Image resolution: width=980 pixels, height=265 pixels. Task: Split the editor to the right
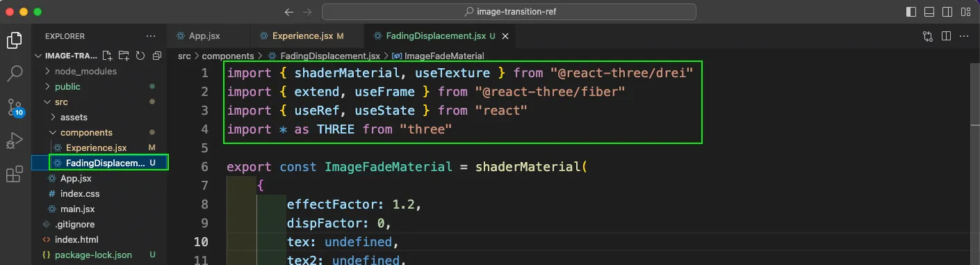coord(946,36)
